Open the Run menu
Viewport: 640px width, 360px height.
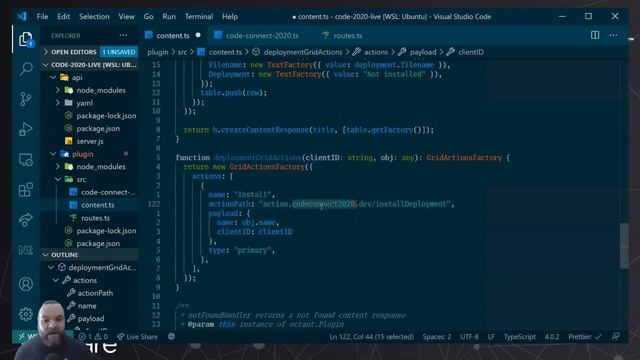[x=169, y=16]
